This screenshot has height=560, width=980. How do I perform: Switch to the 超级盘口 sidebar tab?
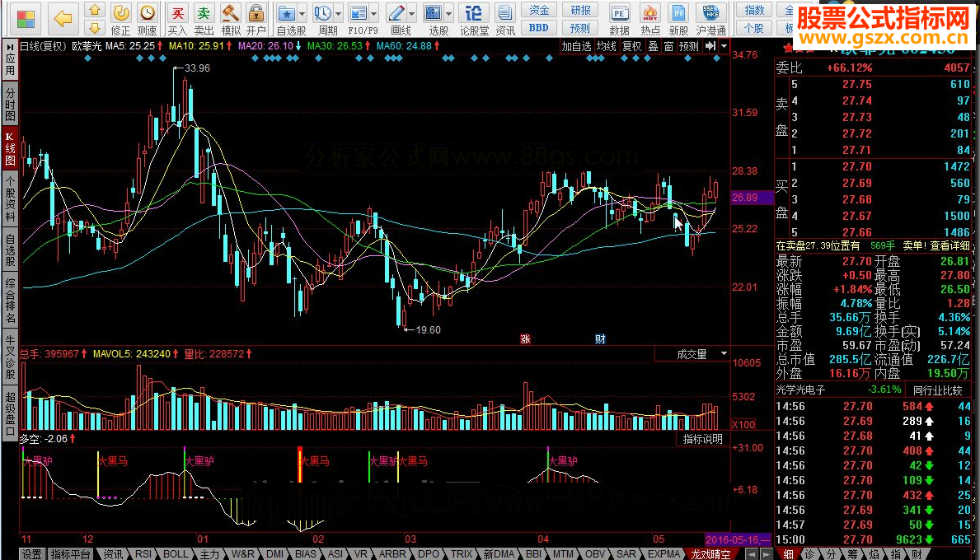tap(10, 414)
